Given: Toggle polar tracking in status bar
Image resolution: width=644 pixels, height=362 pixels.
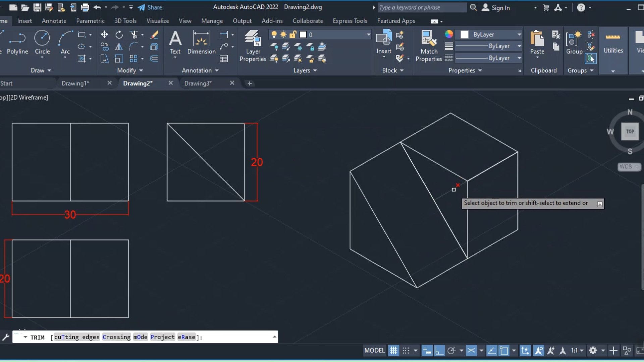Looking at the screenshot, I should [451, 351].
